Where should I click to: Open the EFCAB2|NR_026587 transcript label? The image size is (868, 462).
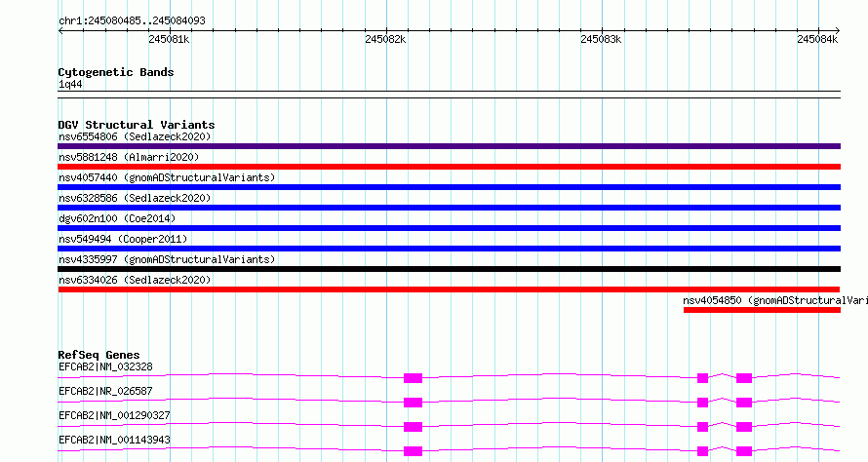[105, 391]
